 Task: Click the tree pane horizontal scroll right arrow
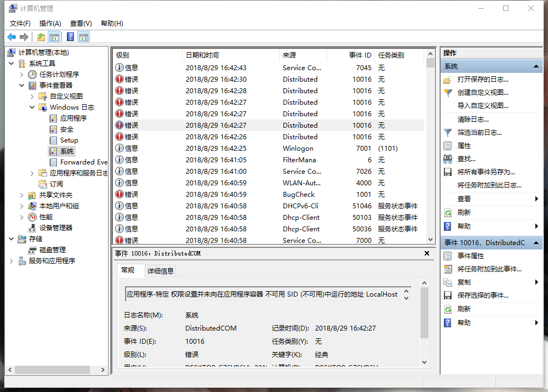click(103, 370)
